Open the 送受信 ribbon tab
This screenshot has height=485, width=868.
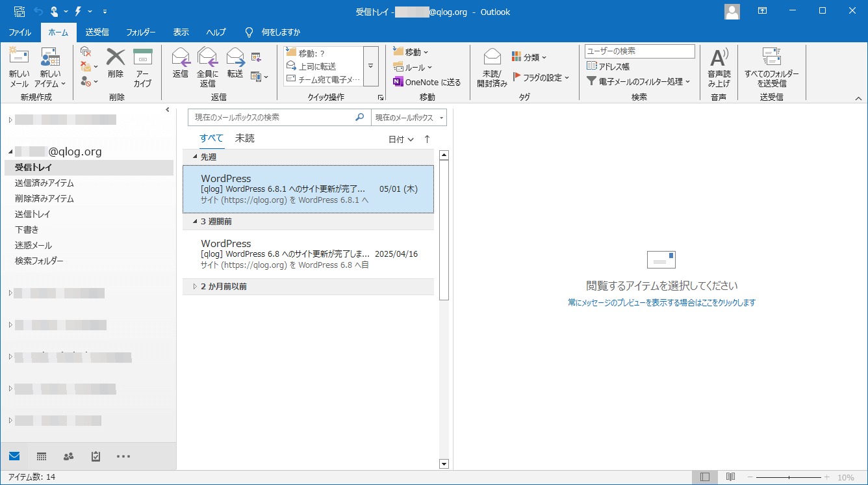(x=97, y=32)
